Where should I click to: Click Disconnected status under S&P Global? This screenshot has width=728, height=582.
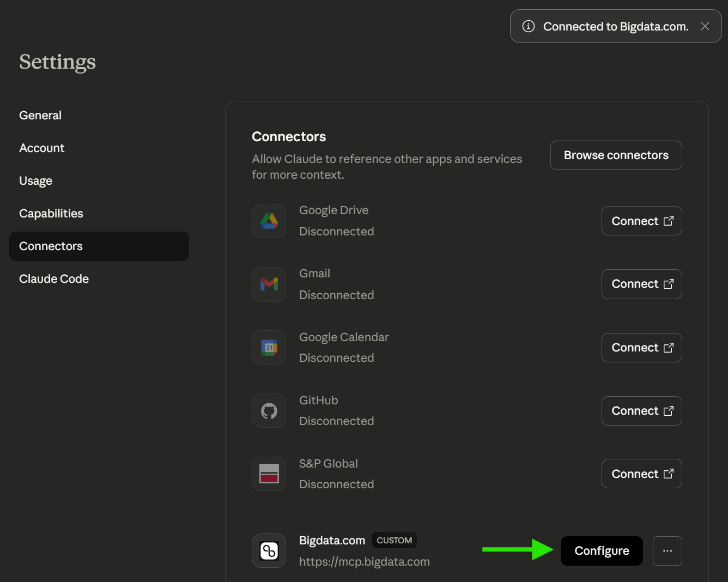pos(337,484)
